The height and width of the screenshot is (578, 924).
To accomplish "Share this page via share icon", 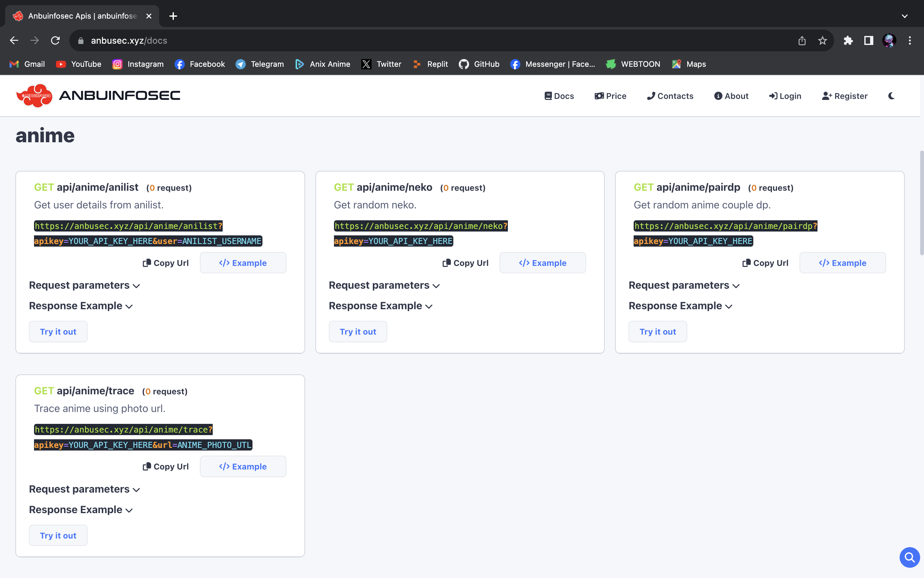I will click(x=802, y=40).
